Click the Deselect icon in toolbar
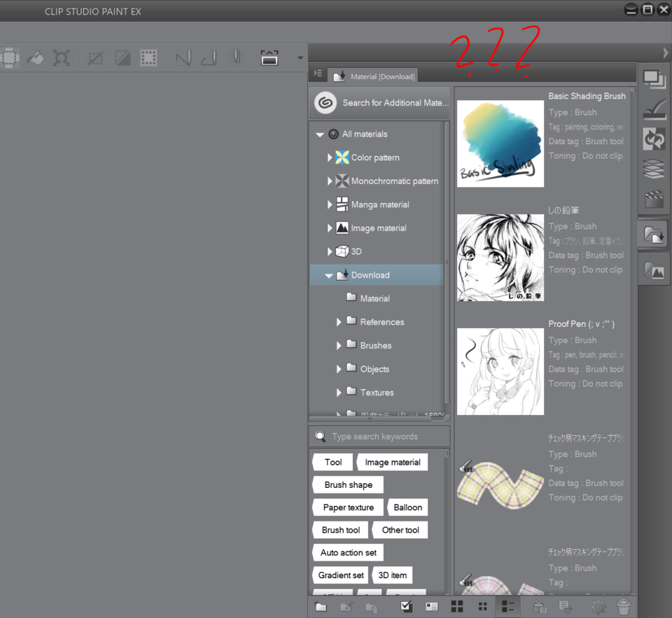Image resolution: width=672 pixels, height=618 pixels. pyautogui.click(x=96, y=58)
